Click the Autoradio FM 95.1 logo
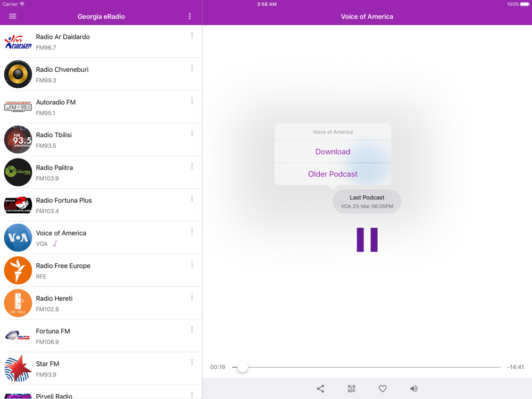This screenshot has width=532, height=399. [x=18, y=107]
